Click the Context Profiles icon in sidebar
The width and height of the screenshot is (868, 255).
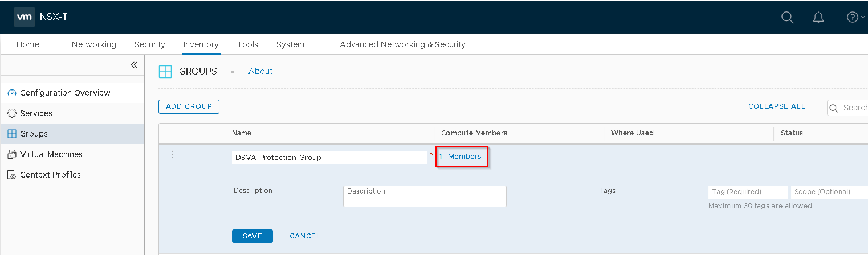pyautogui.click(x=12, y=175)
